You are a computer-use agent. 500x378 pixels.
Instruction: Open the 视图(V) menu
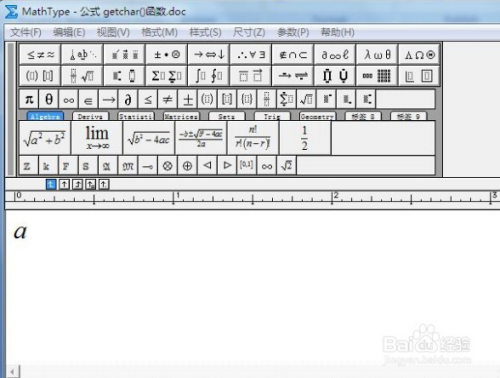click(113, 32)
